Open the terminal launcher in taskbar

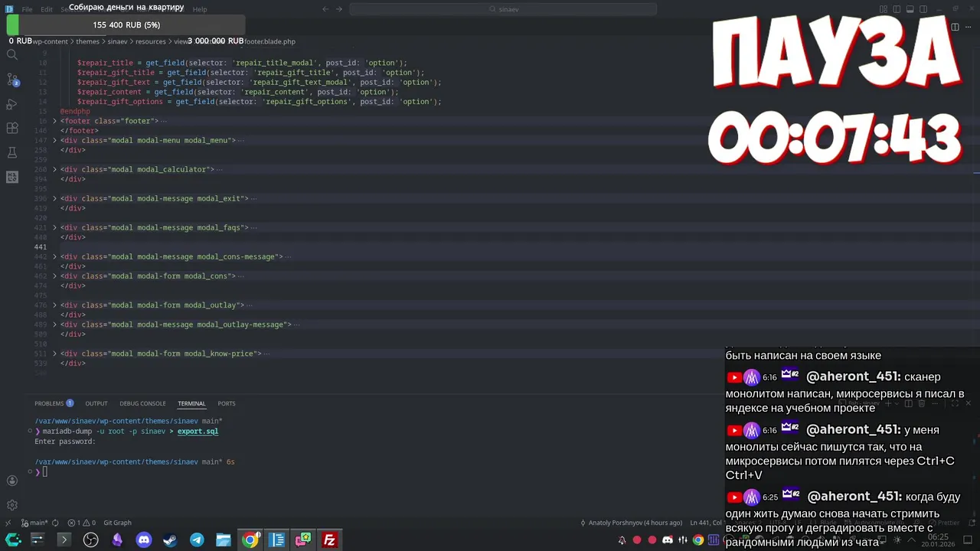coord(64,540)
